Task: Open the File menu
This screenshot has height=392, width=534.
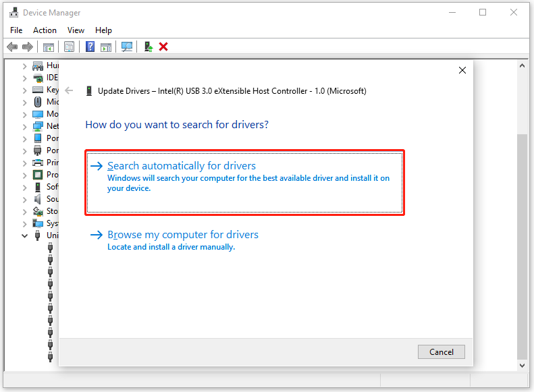Action: pyautogui.click(x=16, y=30)
